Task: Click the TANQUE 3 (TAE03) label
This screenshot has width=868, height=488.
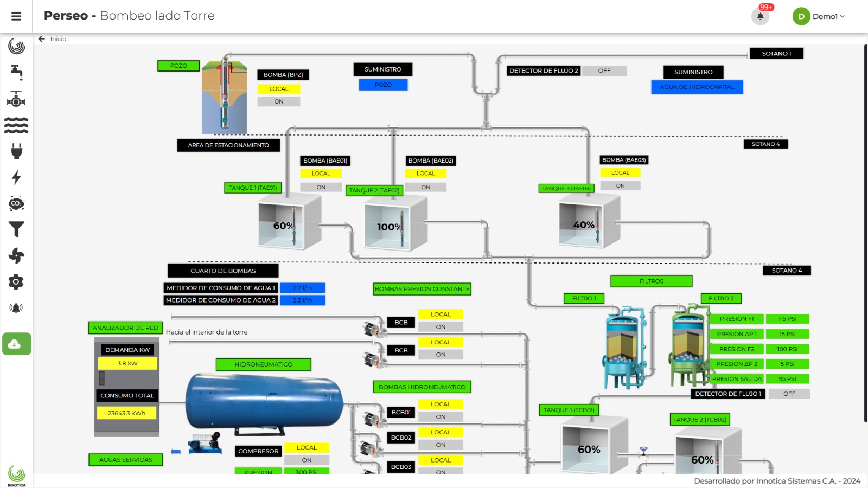Action: pos(566,188)
